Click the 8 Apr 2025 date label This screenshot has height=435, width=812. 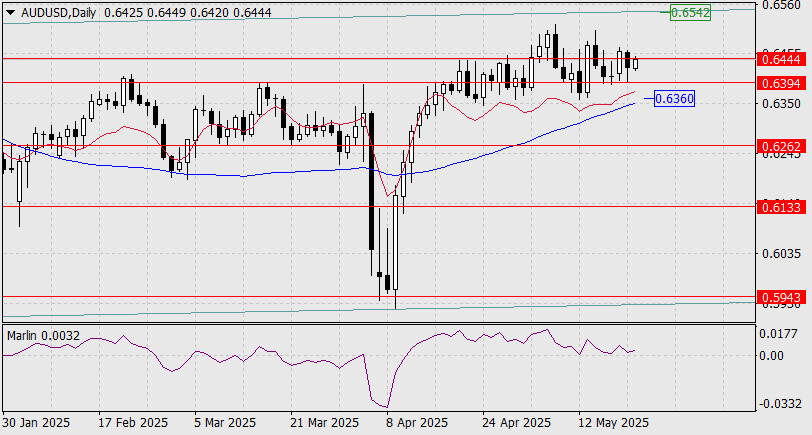point(417,423)
